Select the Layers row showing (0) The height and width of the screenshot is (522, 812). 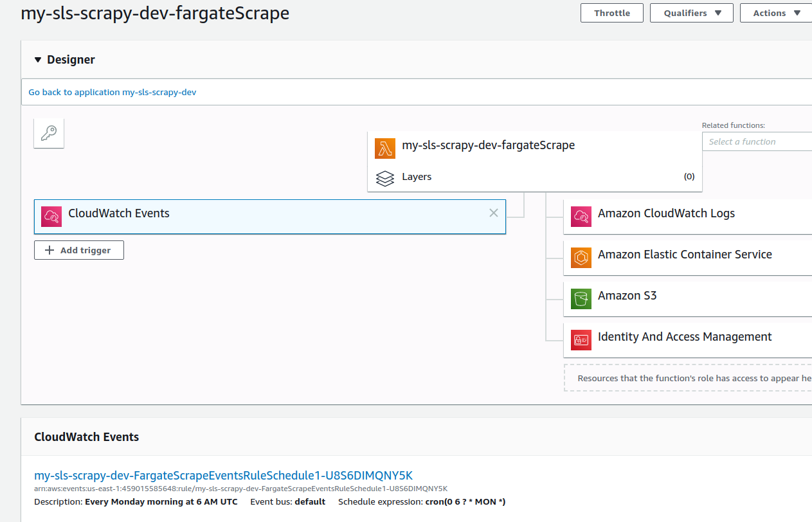534,177
